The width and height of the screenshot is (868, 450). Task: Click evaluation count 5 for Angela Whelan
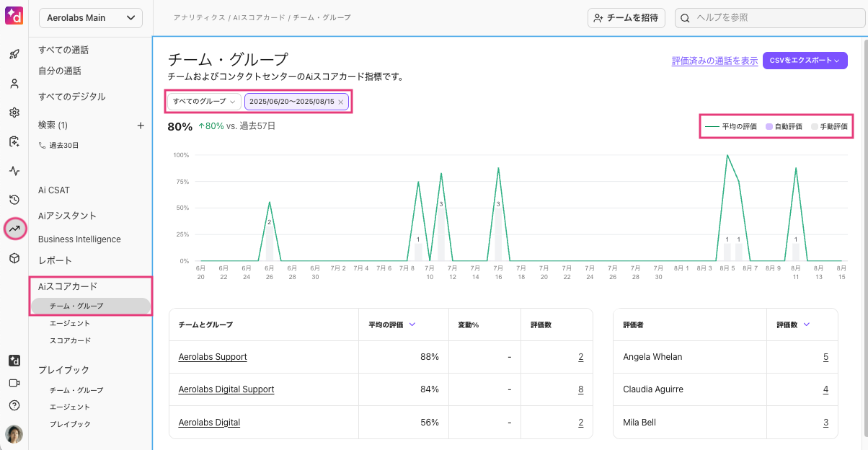pos(825,357)
